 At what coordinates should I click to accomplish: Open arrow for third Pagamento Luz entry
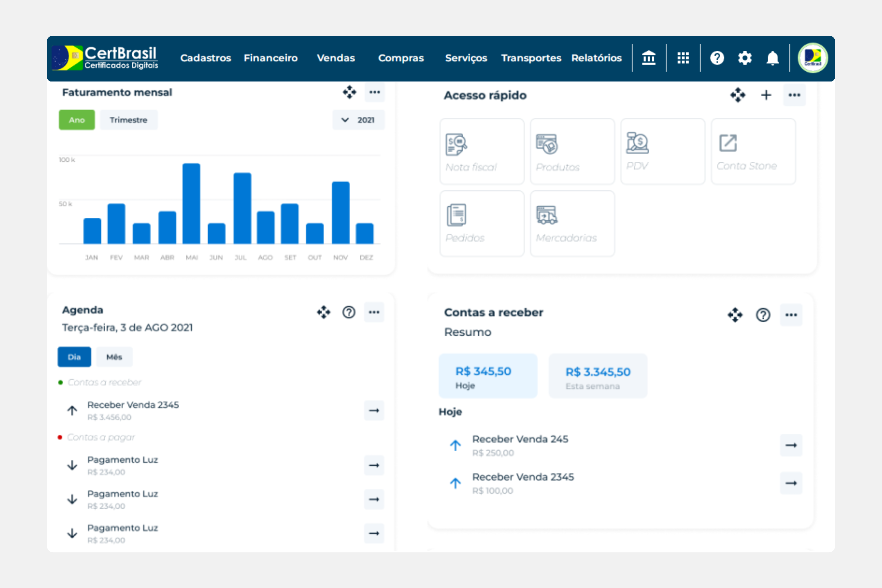374,533
